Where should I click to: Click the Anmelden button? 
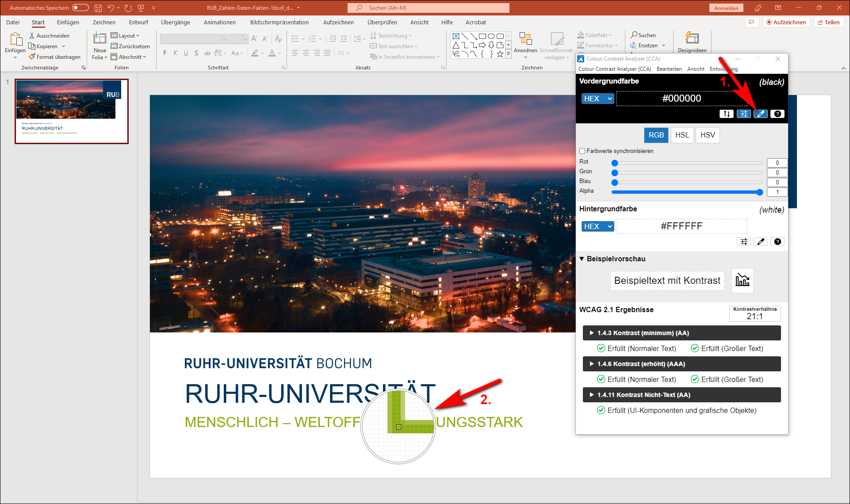click(x=726, y=8)
